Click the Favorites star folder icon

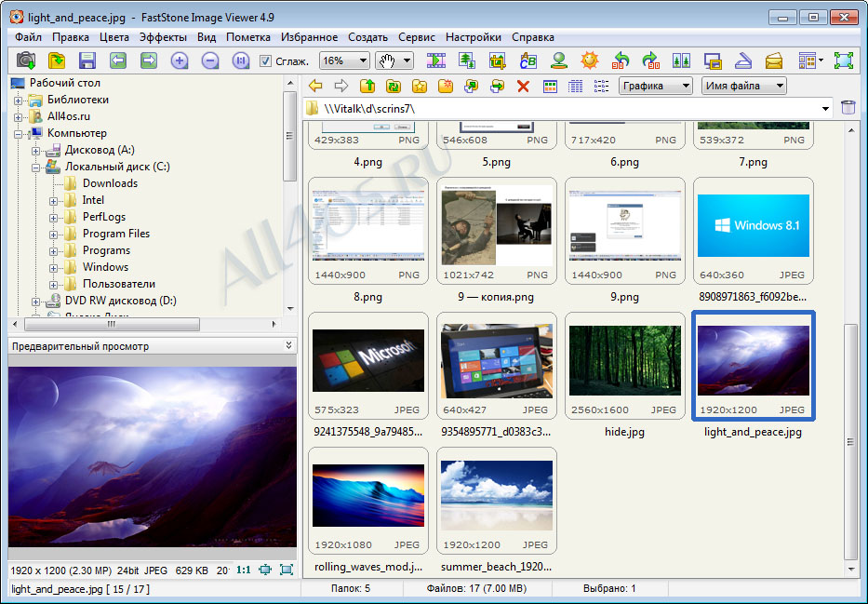point(419,86)
